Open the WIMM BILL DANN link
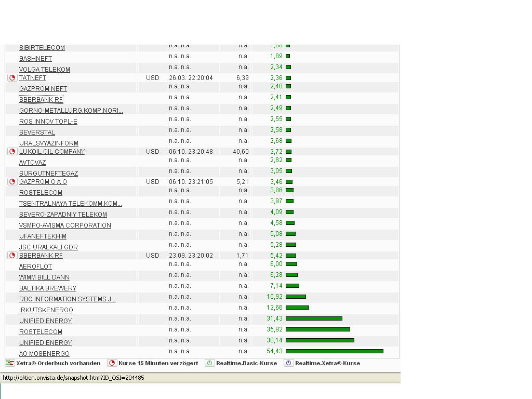The width and height of the screenshot is (532, 399). tap(45, 277)
